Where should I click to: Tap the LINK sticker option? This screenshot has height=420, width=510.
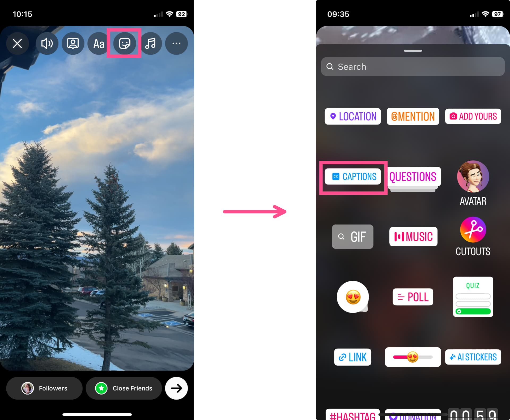pos(352,357)
